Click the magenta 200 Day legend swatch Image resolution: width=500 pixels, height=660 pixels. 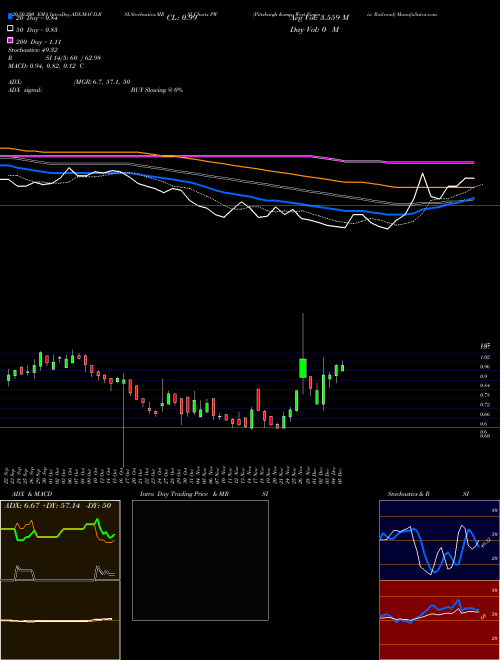pos(10,40)
